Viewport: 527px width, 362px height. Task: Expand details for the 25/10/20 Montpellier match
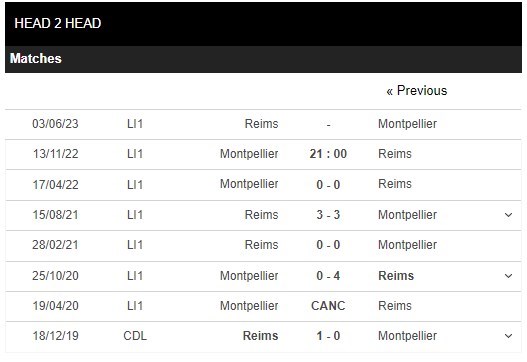pyautogui.click(x=509, y=276)
